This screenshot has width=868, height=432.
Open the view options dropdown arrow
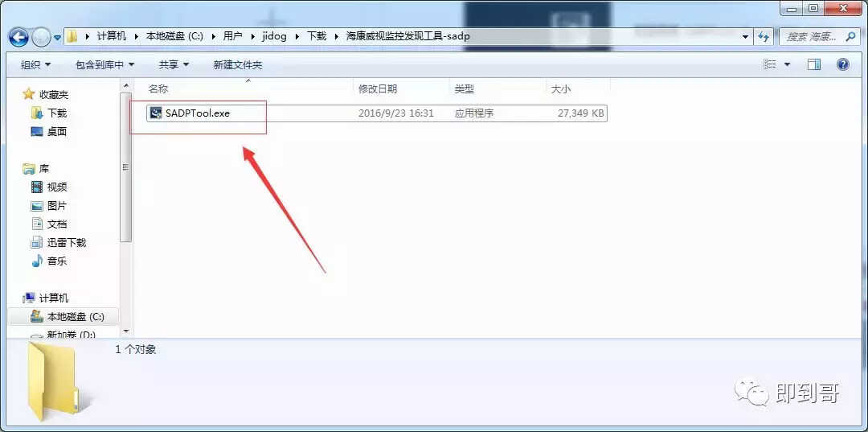pyautogui.click(x=788, y=65)
